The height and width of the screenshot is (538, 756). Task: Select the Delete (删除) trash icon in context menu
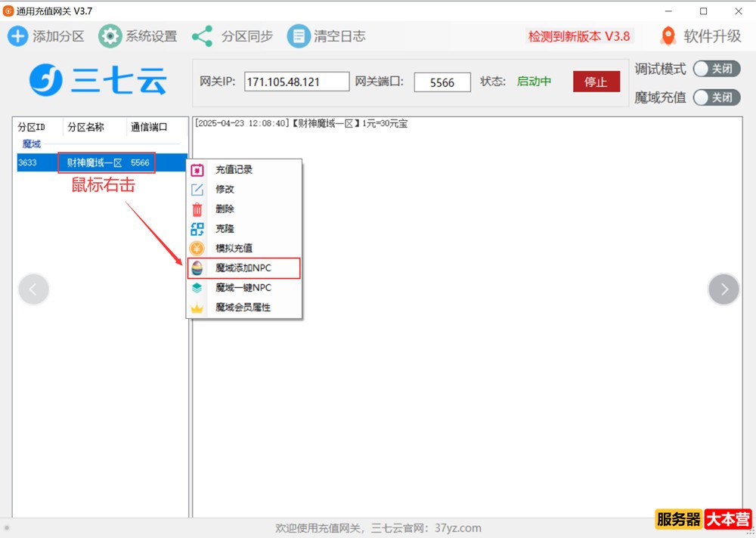coord(197,209)
